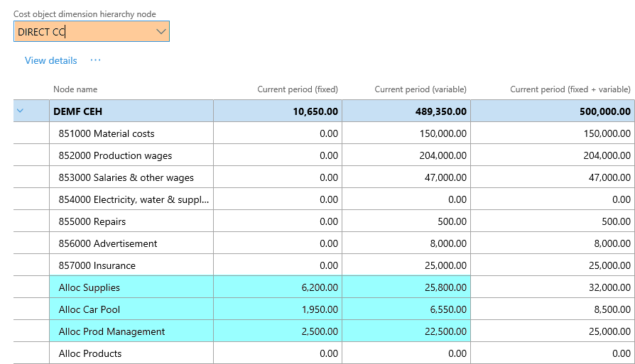The width and height of the screenshot is (635, 364).
Task: Sort by Node name column header
Action: pos(75,89)
